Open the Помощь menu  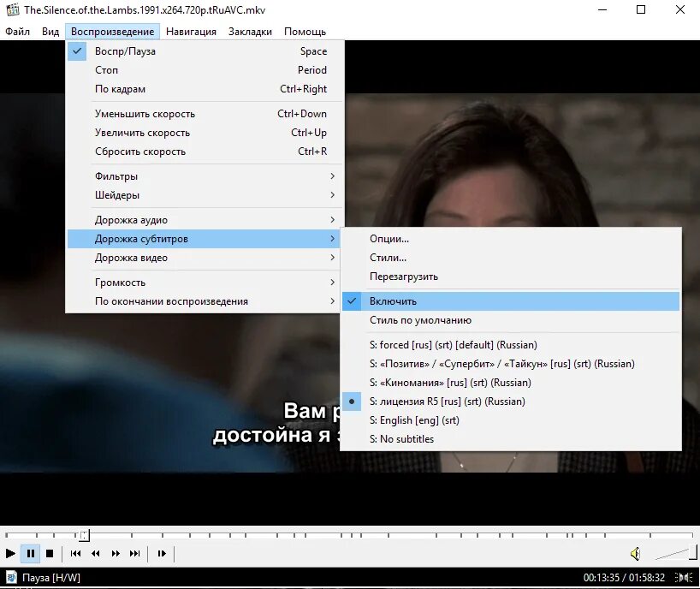(305, 32)
